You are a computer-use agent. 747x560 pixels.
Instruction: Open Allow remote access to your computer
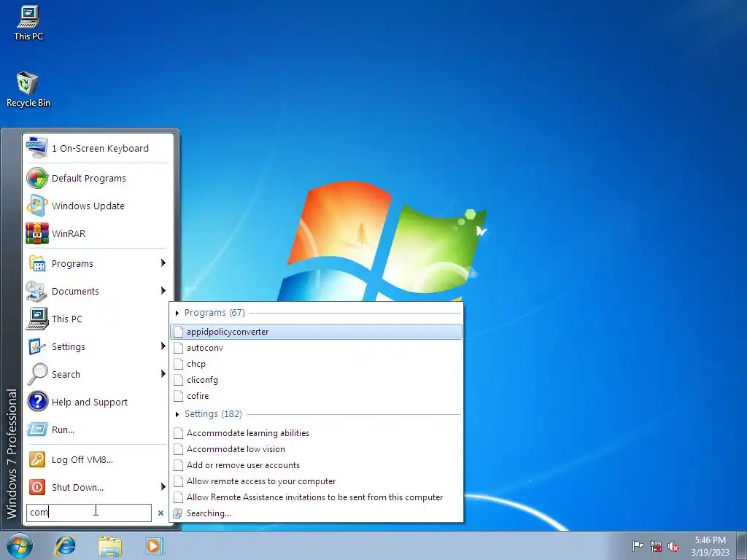[x=317, y=481]
